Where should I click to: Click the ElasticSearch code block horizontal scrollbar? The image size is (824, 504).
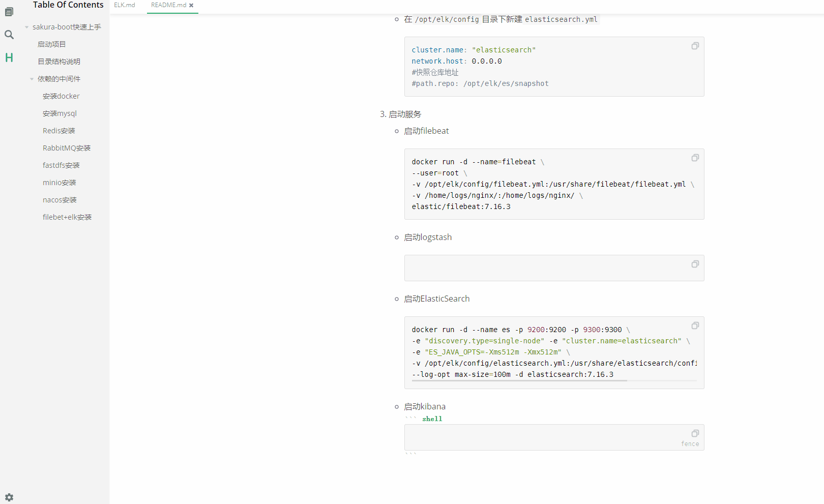519,380
